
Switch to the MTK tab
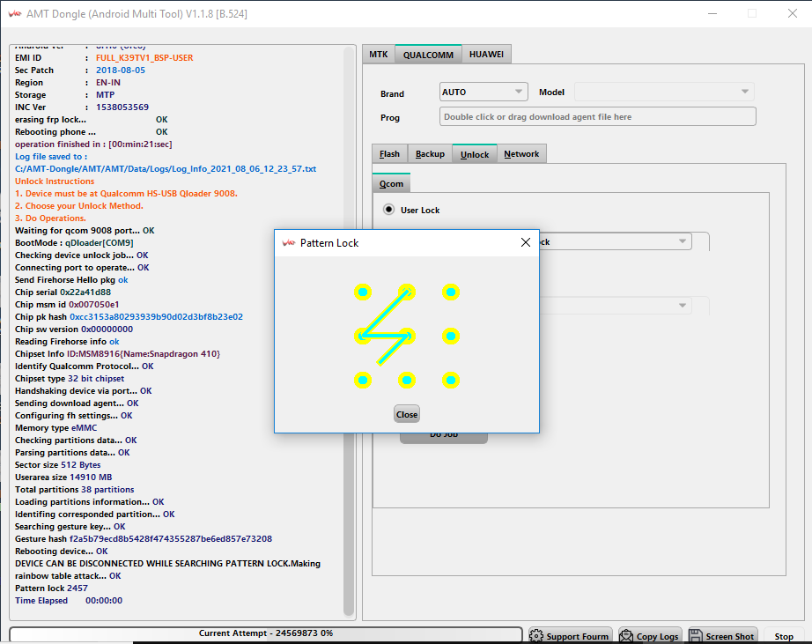coord(379,55)
